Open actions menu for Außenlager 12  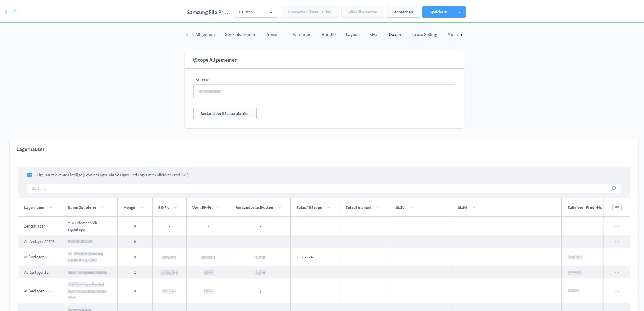tap(617, 273)
